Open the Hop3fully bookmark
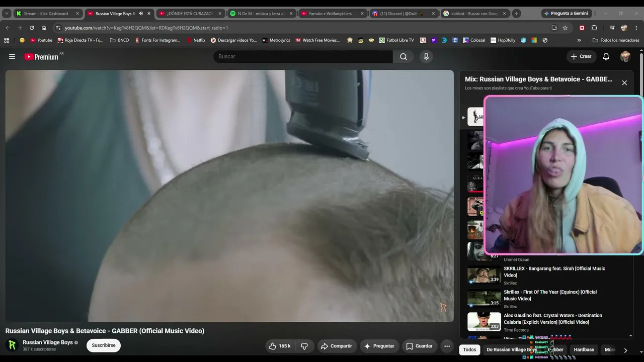This screenshot has height=362, width=644. point(503,40)
